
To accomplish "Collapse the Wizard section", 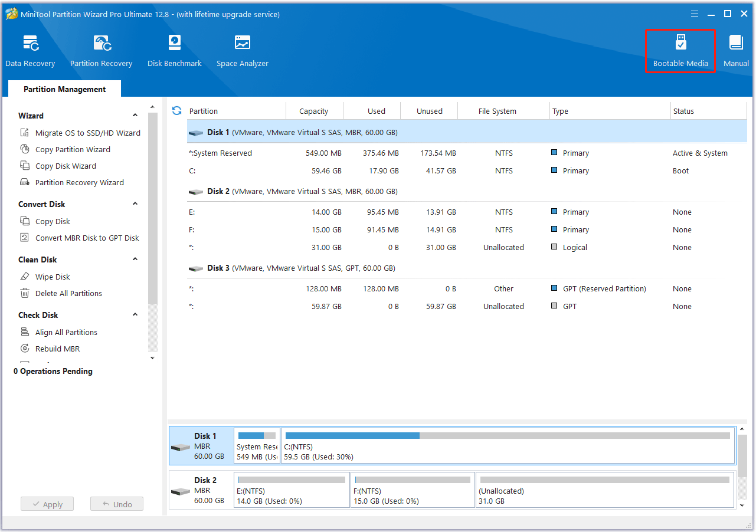I will coord(135,115).
